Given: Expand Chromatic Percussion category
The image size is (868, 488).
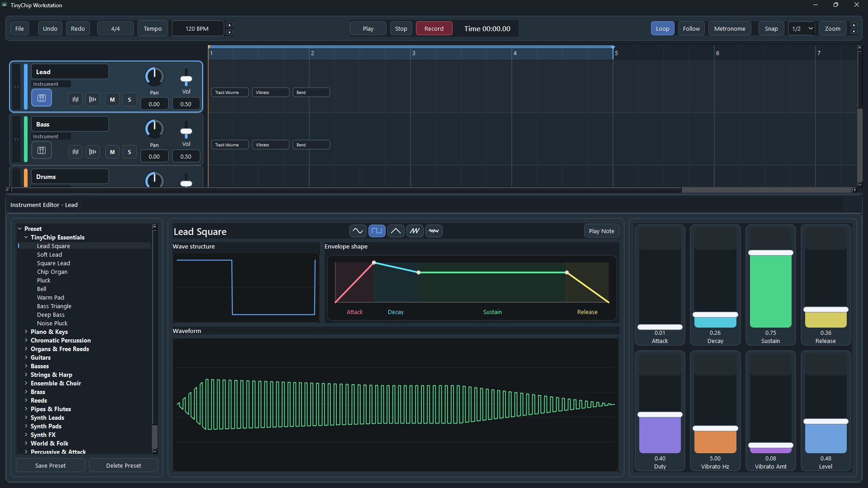Looking at the screenshot, I should (26, 340).
